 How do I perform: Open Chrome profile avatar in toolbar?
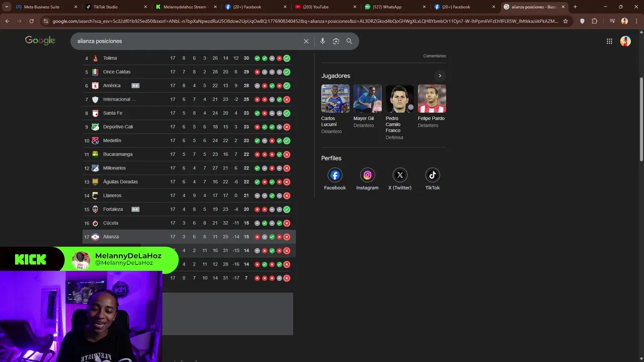tap(624, 21)
